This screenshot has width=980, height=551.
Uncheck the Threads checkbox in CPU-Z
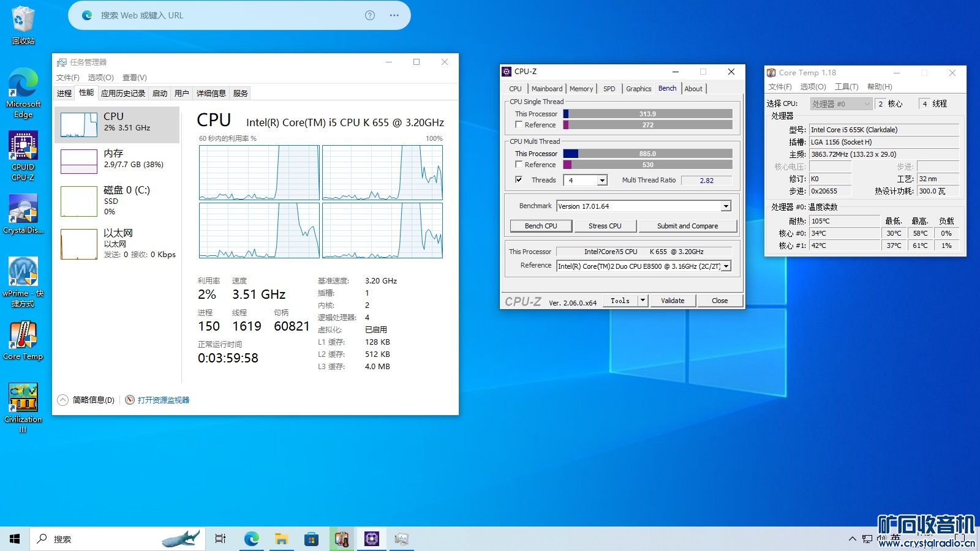coord(519,180)
